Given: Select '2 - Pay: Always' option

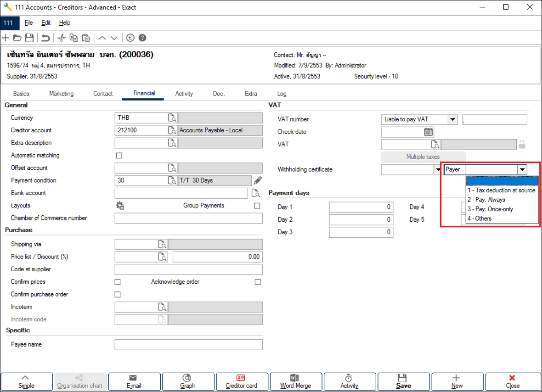Looking at the screenshot, I should click(x=502, y=200).
